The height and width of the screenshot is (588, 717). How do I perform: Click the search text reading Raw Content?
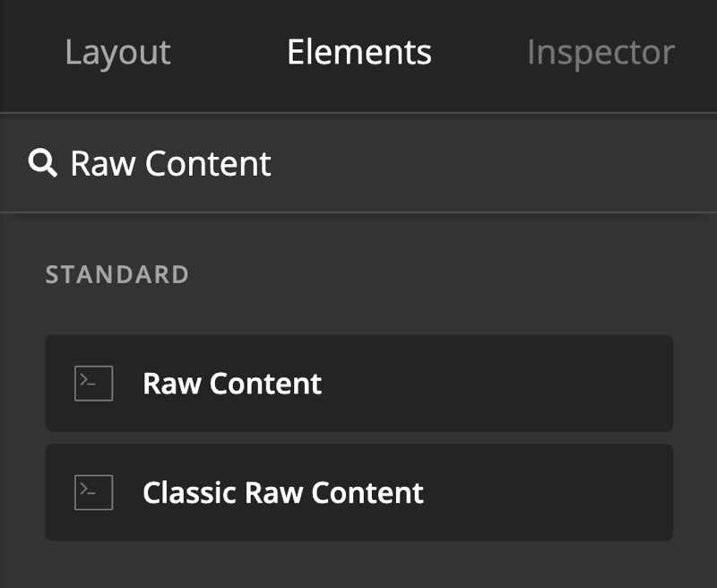click(x=170, y=162)
